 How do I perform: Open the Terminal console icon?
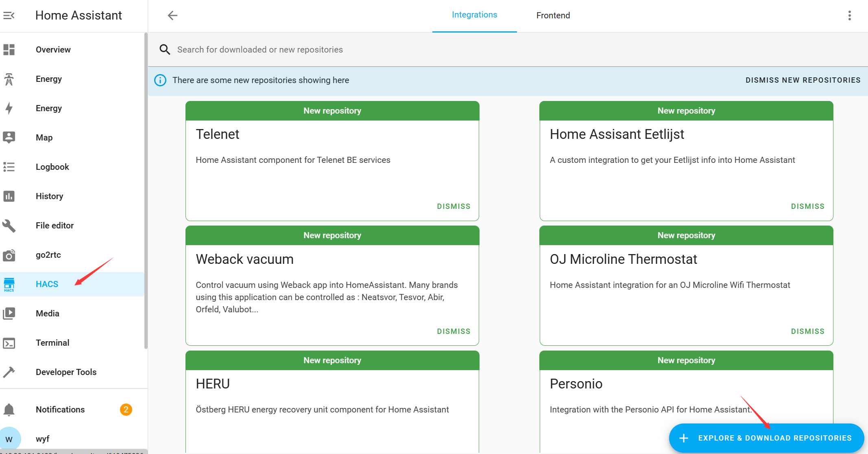click(x=9, y=343)
